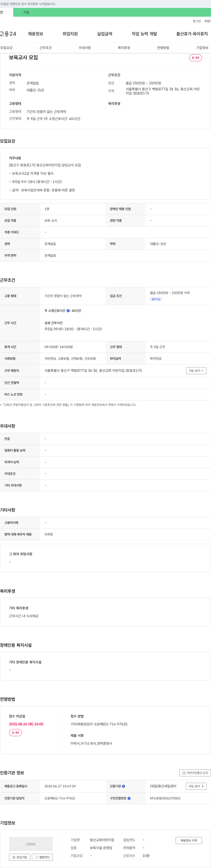
Task: Open the 출산휴가·육아휴직 menu
Action: [192, 34]
